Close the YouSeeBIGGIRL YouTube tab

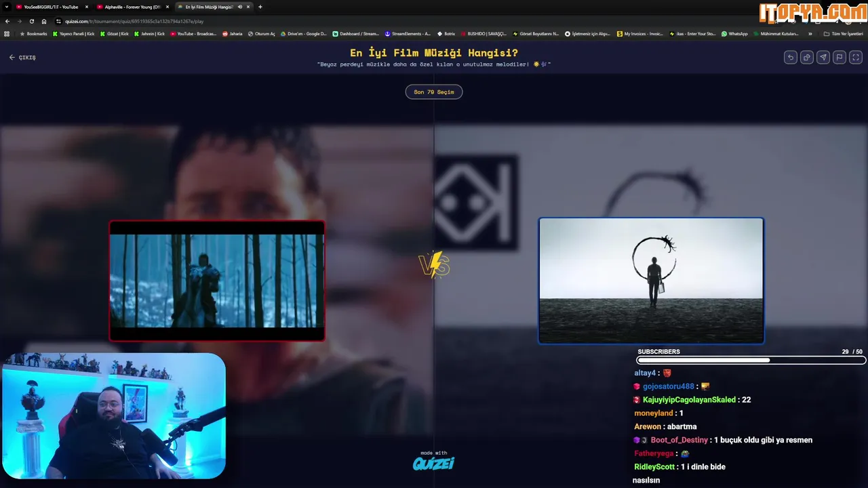click(x=86, y=7)
